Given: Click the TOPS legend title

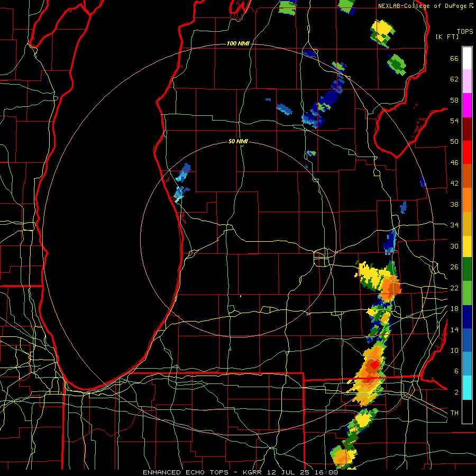Looking at the screenshot, I should [465, 31].
